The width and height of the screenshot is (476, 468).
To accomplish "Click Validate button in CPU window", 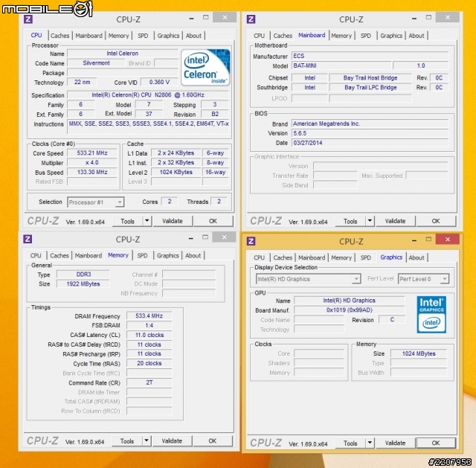I will click(x=173, y=221).
